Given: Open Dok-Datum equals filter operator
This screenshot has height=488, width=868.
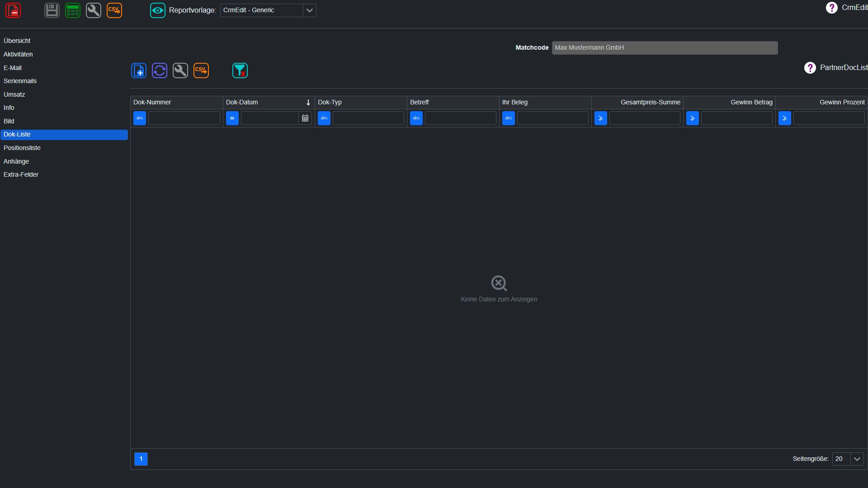Looking at the screenshot, I should click(232, 118).
